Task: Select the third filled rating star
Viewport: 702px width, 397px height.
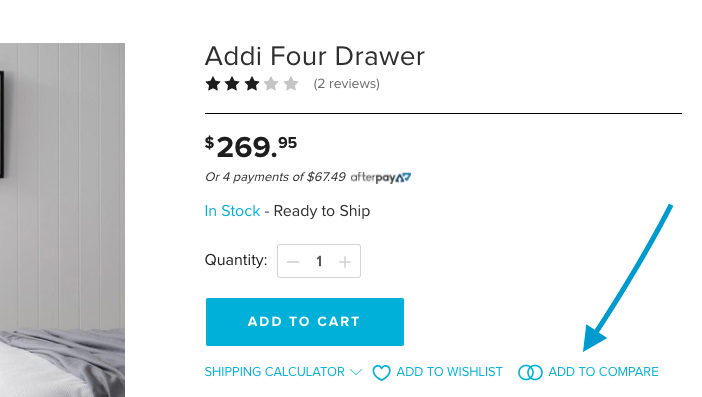Action: pyautogui.click(x=252, y=84)
